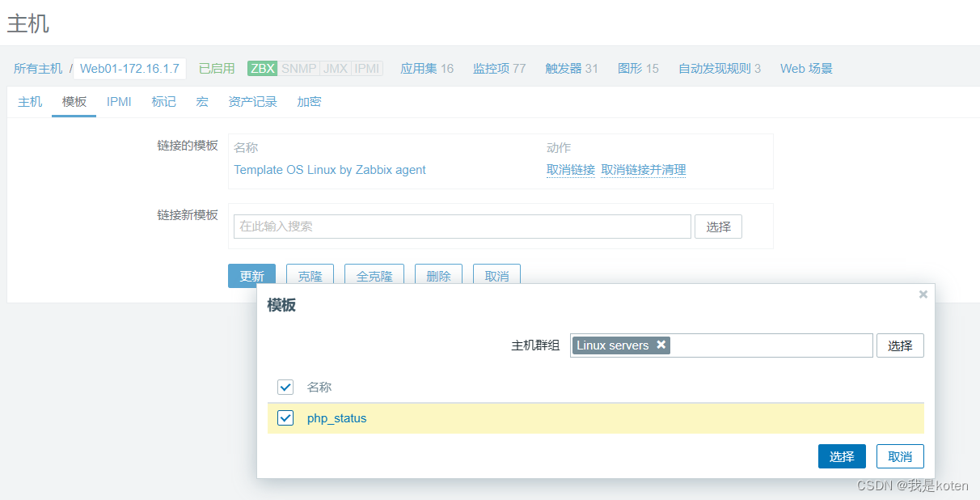Screen dimensions: 980x500
Task: Open host group picker in popup
Action: tap(899, 345)
